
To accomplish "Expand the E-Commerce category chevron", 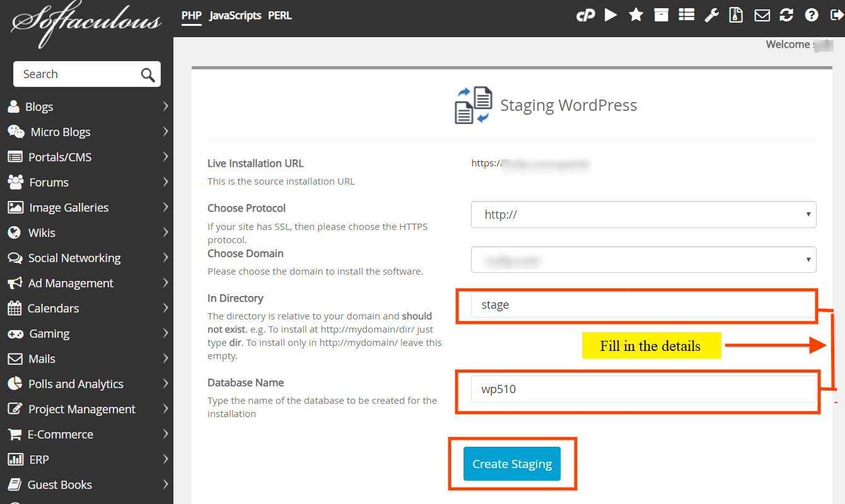I will click(x=165, y=434).
